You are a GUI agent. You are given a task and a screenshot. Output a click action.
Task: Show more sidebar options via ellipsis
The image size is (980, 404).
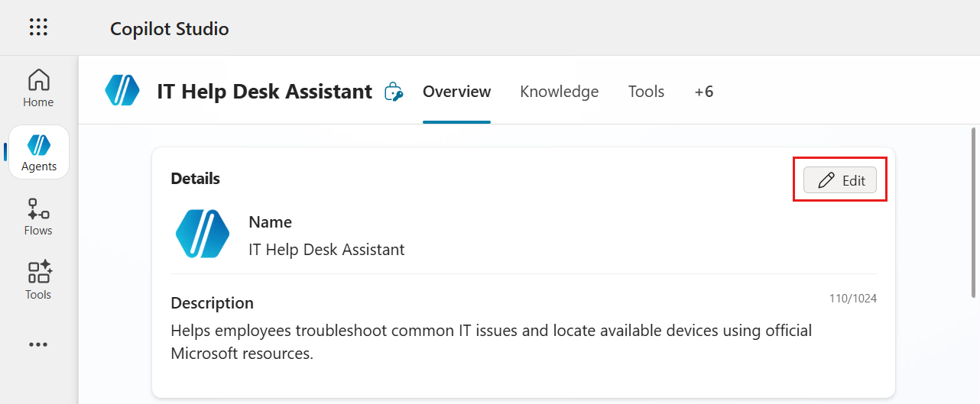point(38,344)
